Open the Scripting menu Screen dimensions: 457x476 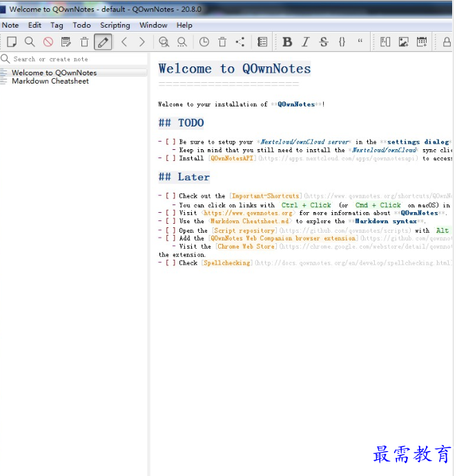(x=115, y=25)
